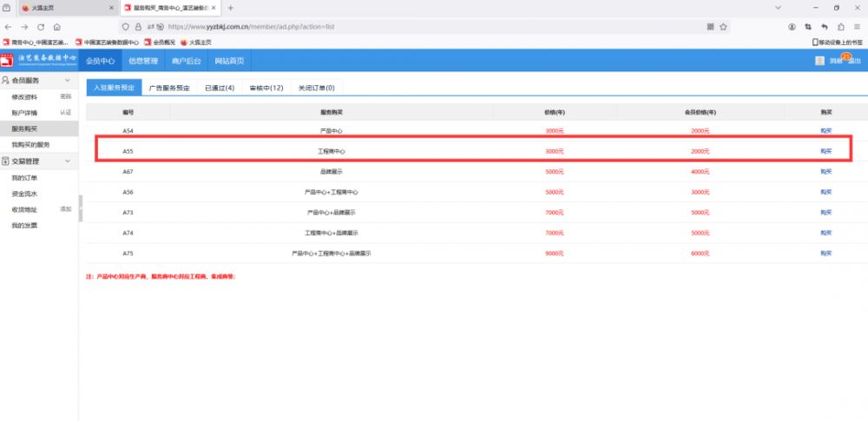Click the user avatar in blue header
The image size is (868, 421).
click(x=819, y=61)
